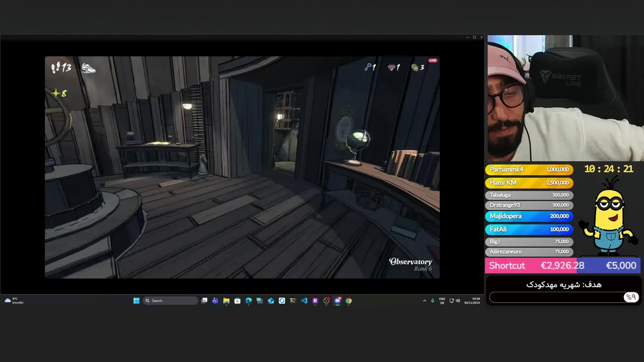Click the key icon in the game HUD
Screen dimensions: 644x362
[368, 67]
